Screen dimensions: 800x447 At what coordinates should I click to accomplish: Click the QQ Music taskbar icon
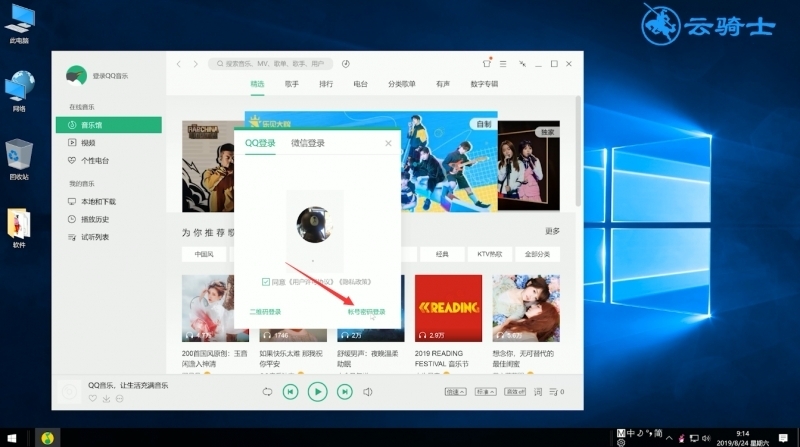click(47, 438)
